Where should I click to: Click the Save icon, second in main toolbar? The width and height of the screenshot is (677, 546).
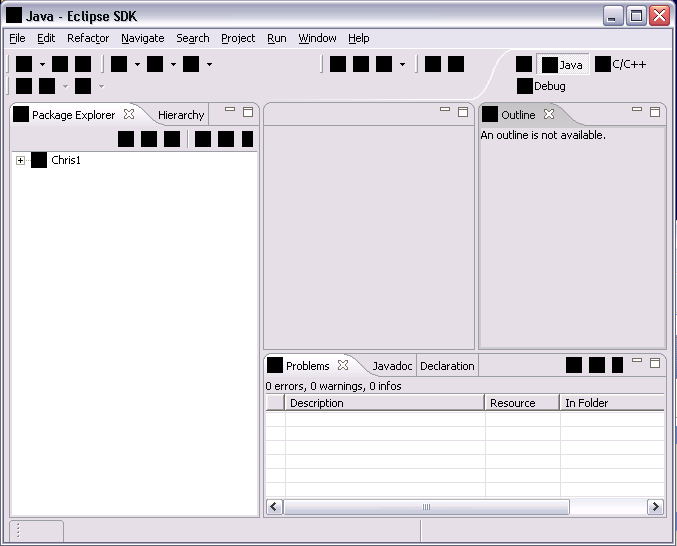pos(60,64)
